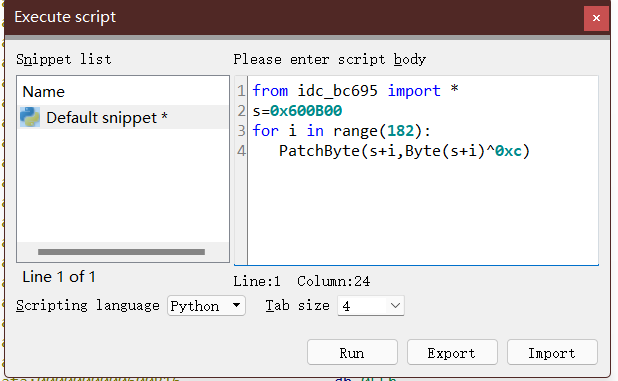Open the Scripting language dropdown
The image size is (618, 381).
point(206,306)
